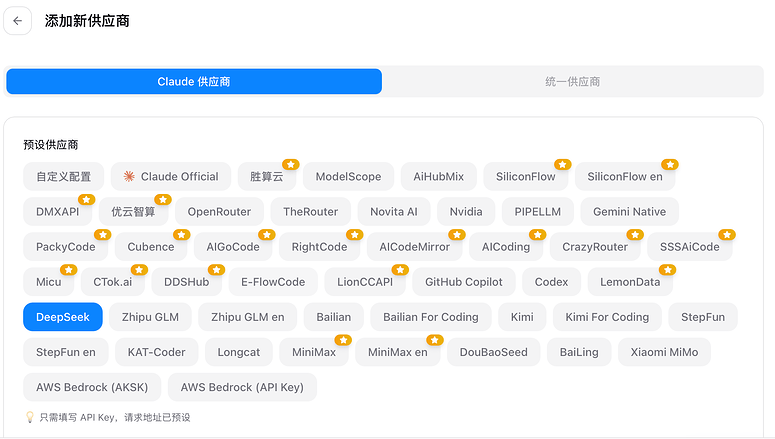
Task: Select SiliconFlow en preset
Action: point(625,176)
